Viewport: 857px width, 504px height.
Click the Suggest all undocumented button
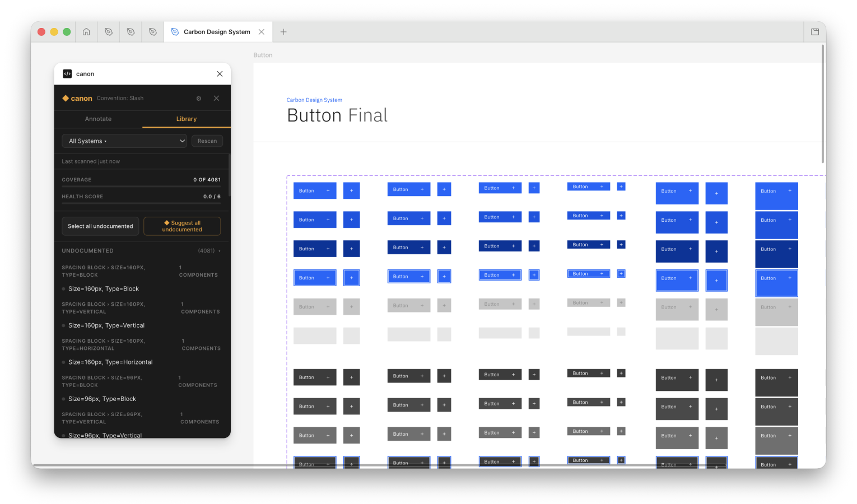(x=181, y=226)
